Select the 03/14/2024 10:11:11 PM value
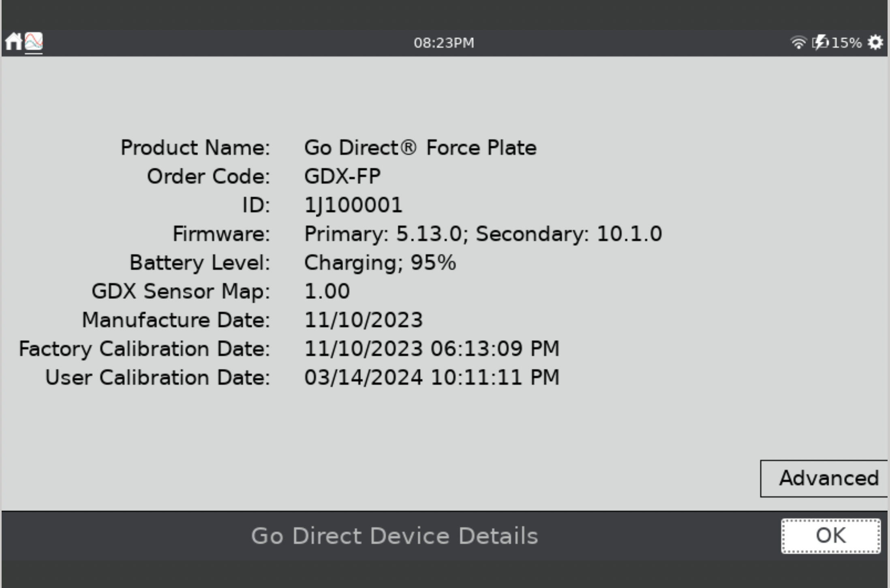 (432, 377)
